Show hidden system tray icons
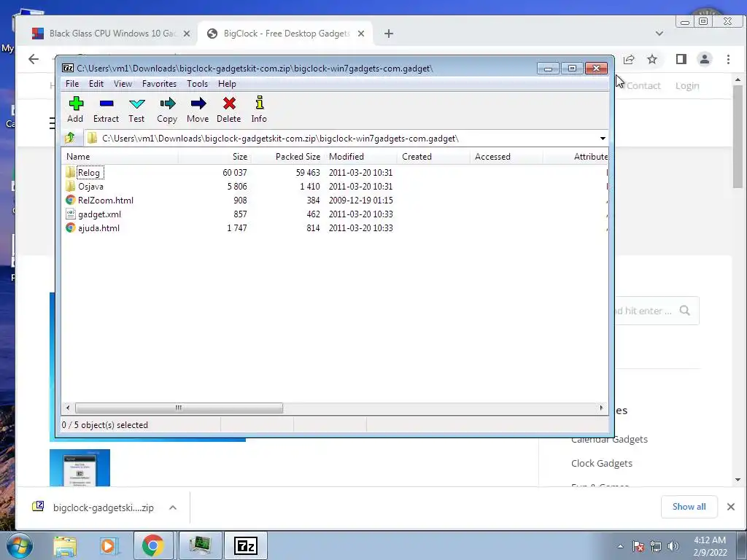 (x=620, y=546)
